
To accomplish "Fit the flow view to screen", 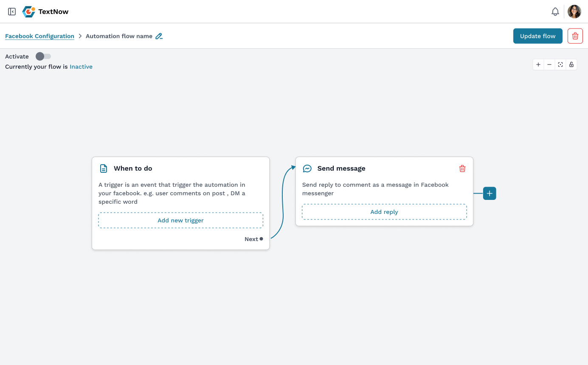I will pyautogui.click(x=560, y=65).
